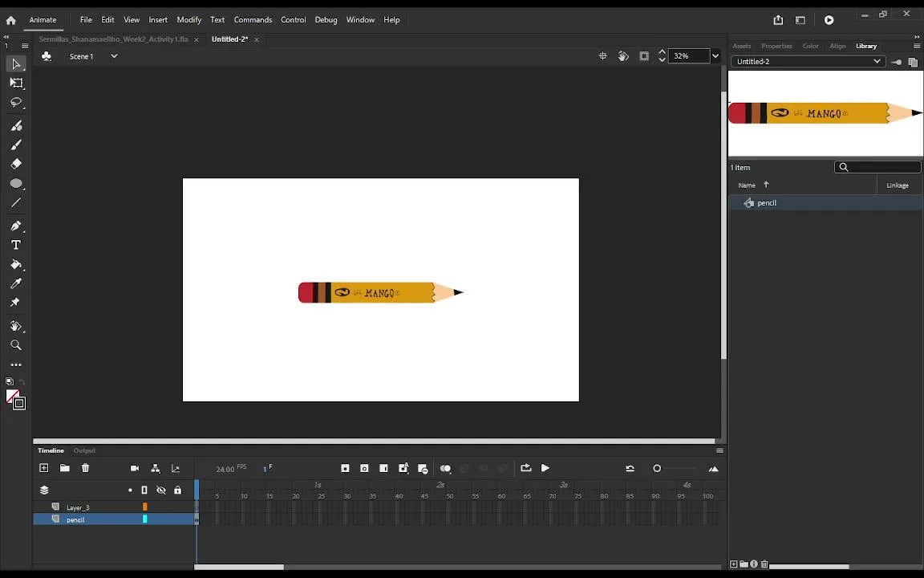This screenshot has height=578, width=924.
Task: Select the Free Transform tool
Action: click(16, 83)
